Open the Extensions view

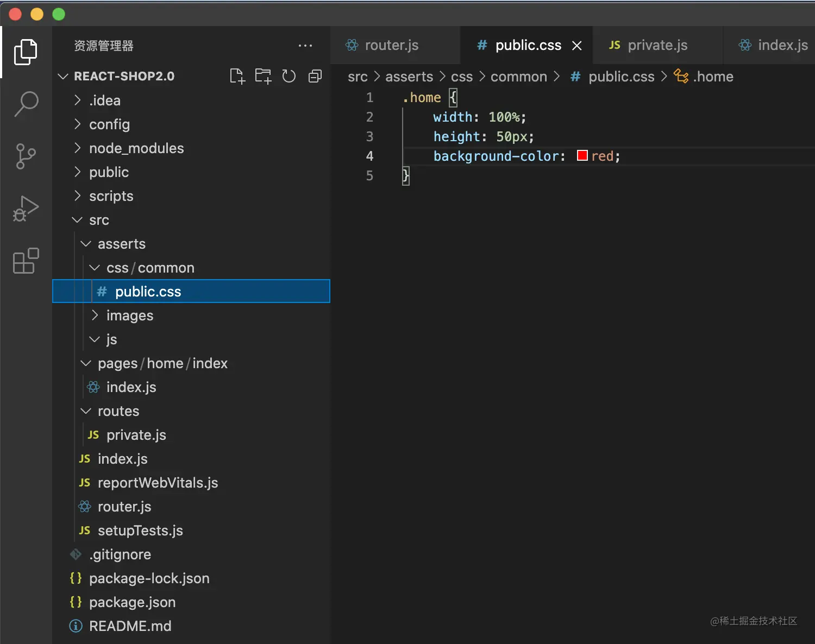(x=26, y=261)
